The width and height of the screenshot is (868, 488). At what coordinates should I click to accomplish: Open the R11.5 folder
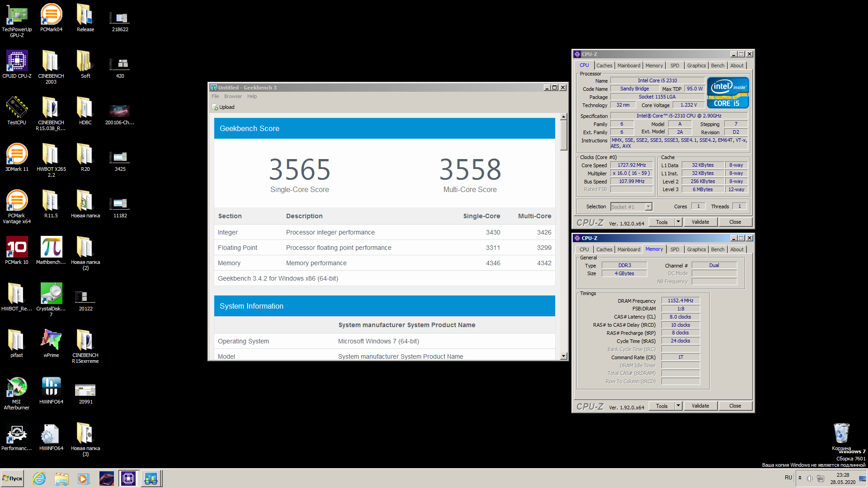coord(51,204)
